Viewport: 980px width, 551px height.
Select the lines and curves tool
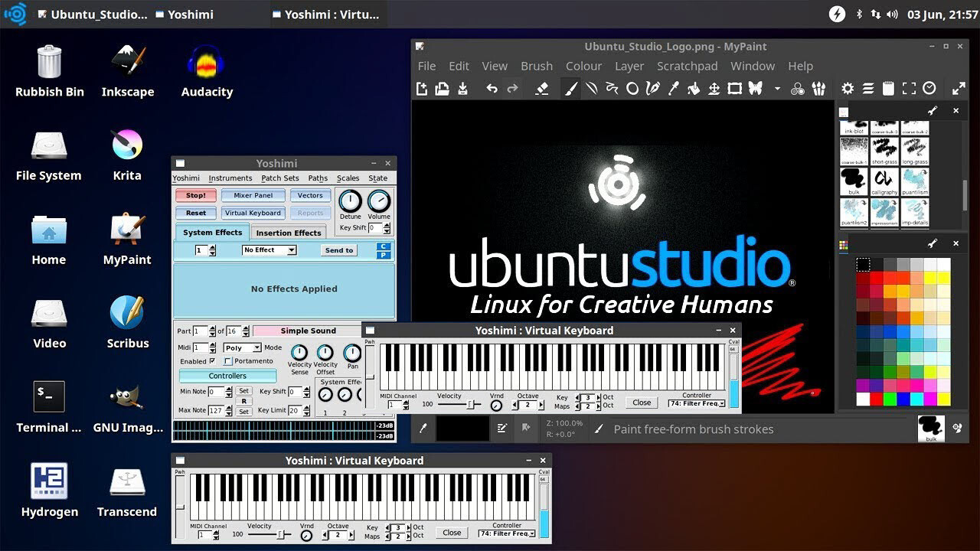coord(592,89)
